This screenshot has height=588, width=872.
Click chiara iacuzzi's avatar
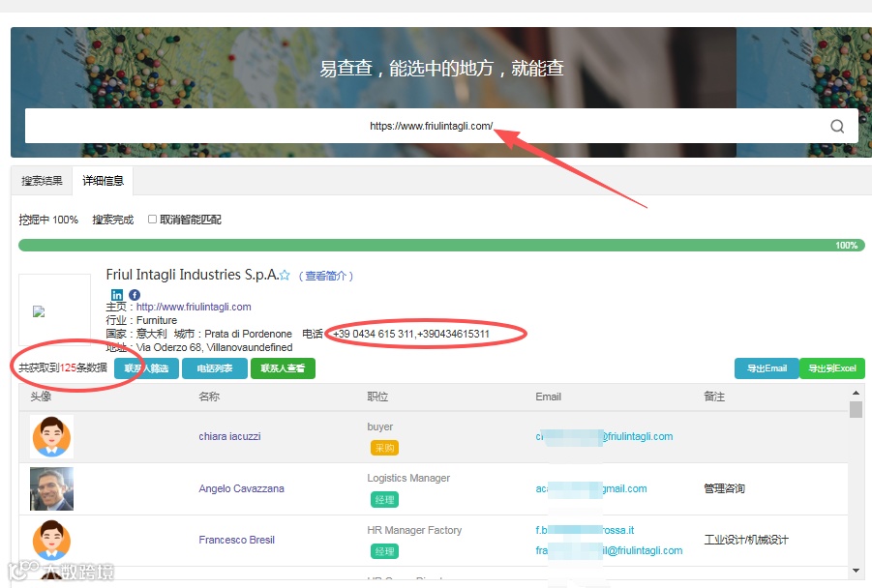(51, 437)
